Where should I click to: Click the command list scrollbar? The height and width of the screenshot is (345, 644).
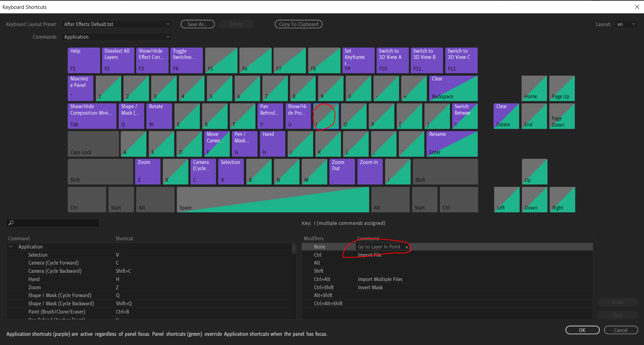294,248
